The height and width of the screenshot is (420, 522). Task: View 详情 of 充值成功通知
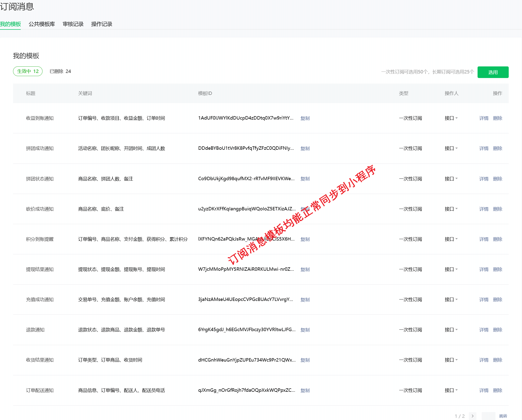tap(484, 299)
